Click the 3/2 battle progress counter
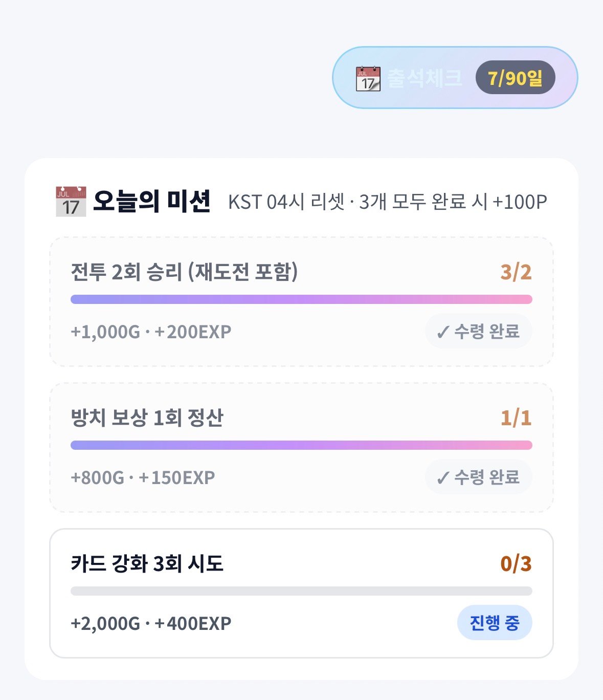603x700 pixels. click(x=516, y=272)
